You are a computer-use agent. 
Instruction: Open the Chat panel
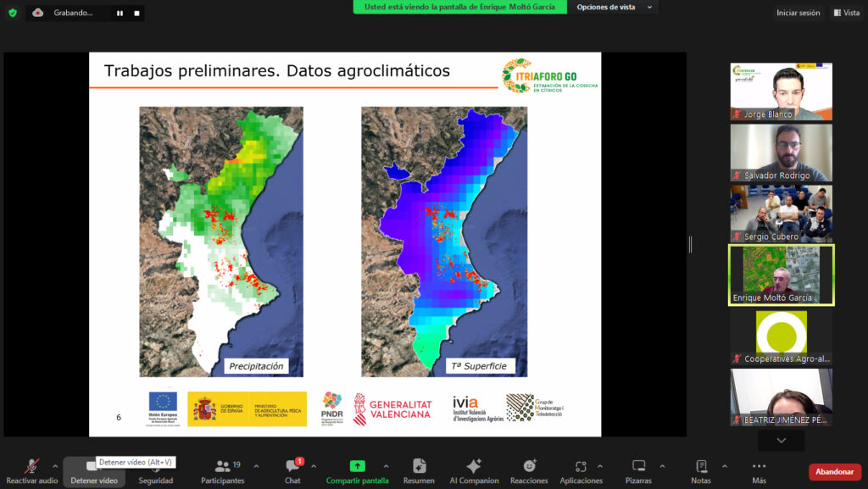point(292,472)
